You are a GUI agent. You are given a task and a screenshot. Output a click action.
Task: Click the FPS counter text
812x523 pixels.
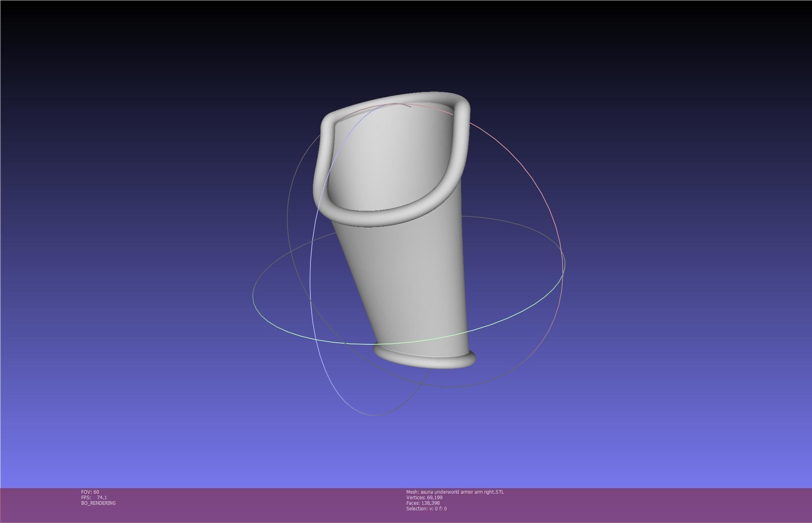click(94, 497)
